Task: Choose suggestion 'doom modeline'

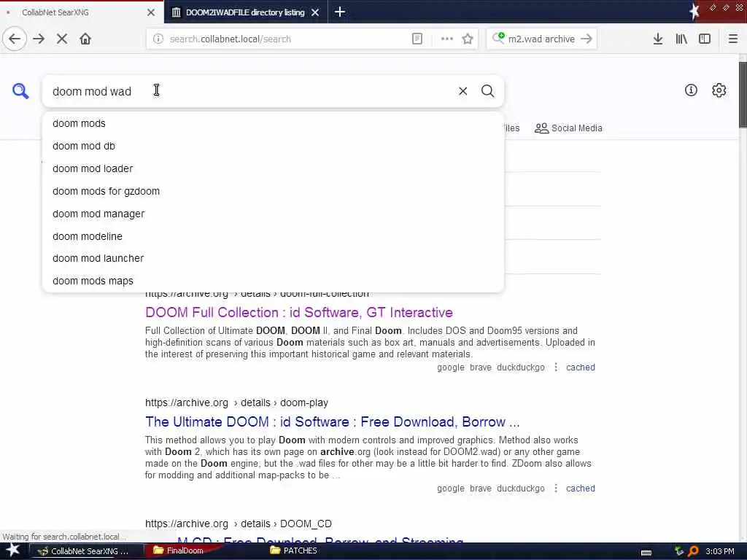Action: (273, 236)
